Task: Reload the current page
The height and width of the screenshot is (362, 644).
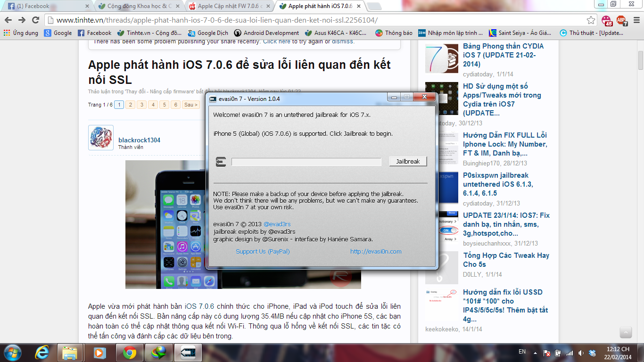Action: 35,20
